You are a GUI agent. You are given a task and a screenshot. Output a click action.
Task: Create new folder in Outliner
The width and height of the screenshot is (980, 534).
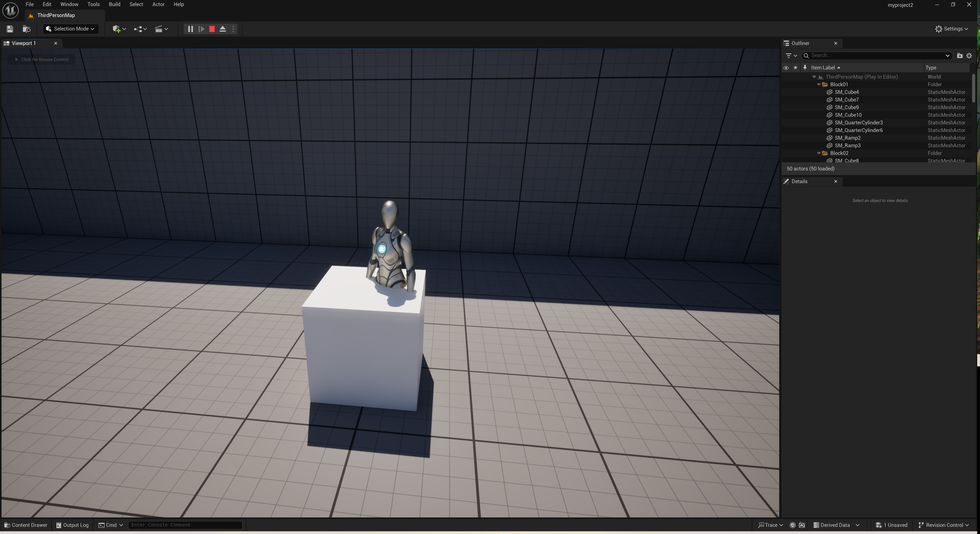coord(959,55)
